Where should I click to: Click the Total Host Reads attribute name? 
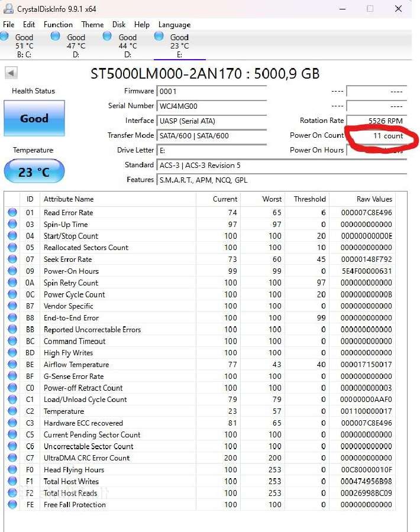coord(70,493)
